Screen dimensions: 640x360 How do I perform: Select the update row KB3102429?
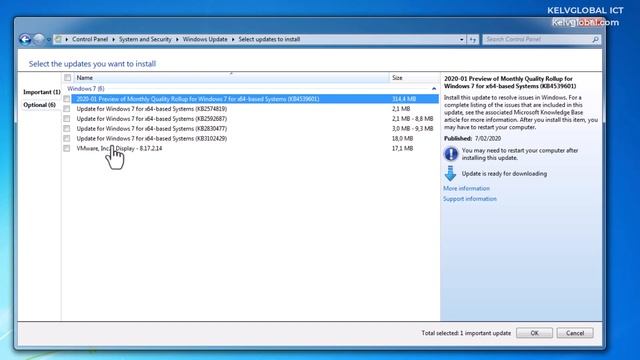[x=255, y=138]
